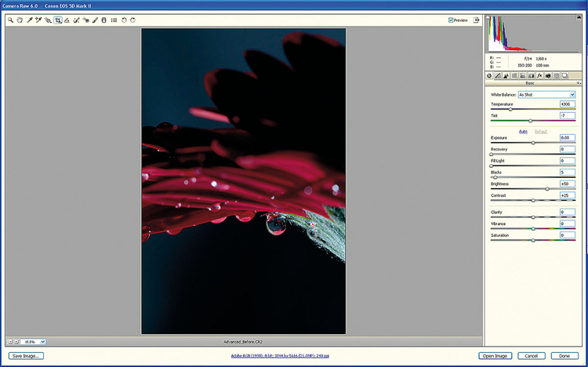Image resolution: width=588 pixels, height=367 pixels.
Task: Toggle the Preview checkbox
Action: coord(451,20)
